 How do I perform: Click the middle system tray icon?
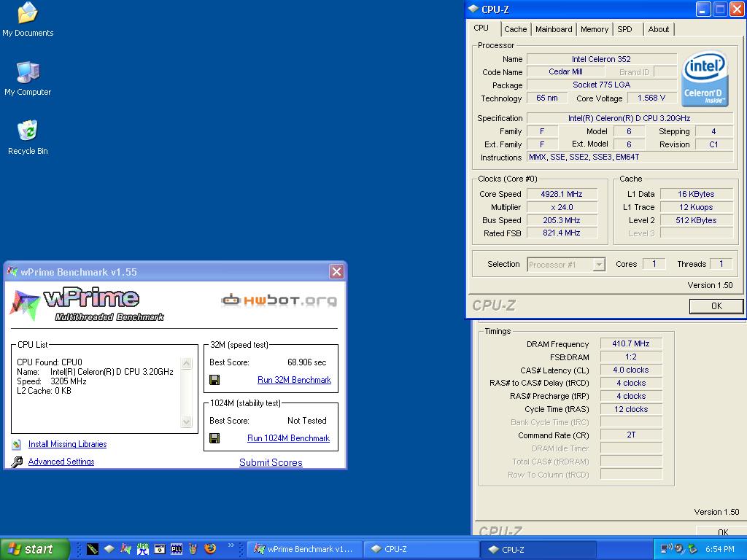tap(679, 549)
